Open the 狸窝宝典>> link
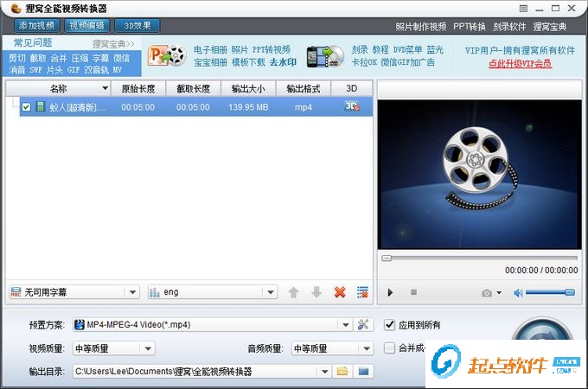Screen dimensions: 588x389 click(113, 44)
